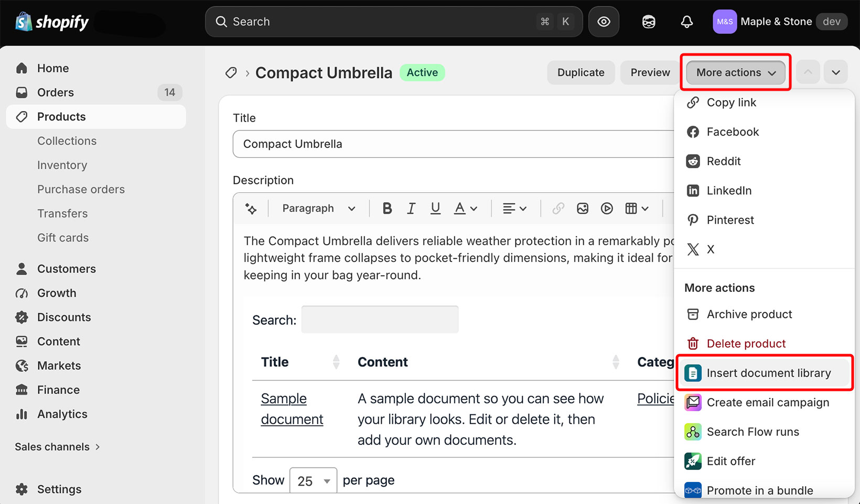Open the Sidekick assistant icon
This screenshot has width=860, height=504.
pyautogui.click(x=649, y=21)
